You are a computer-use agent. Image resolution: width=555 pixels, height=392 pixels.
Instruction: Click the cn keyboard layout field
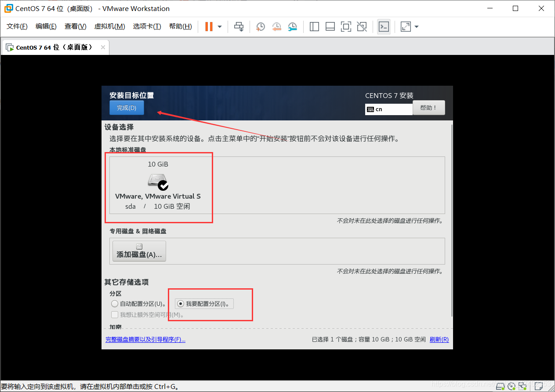388,109
